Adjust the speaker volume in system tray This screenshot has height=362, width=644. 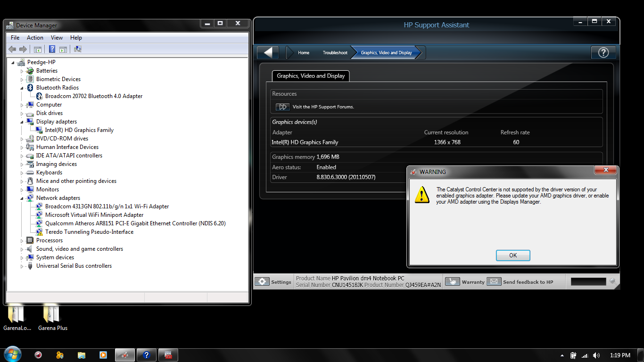[596, 354]
